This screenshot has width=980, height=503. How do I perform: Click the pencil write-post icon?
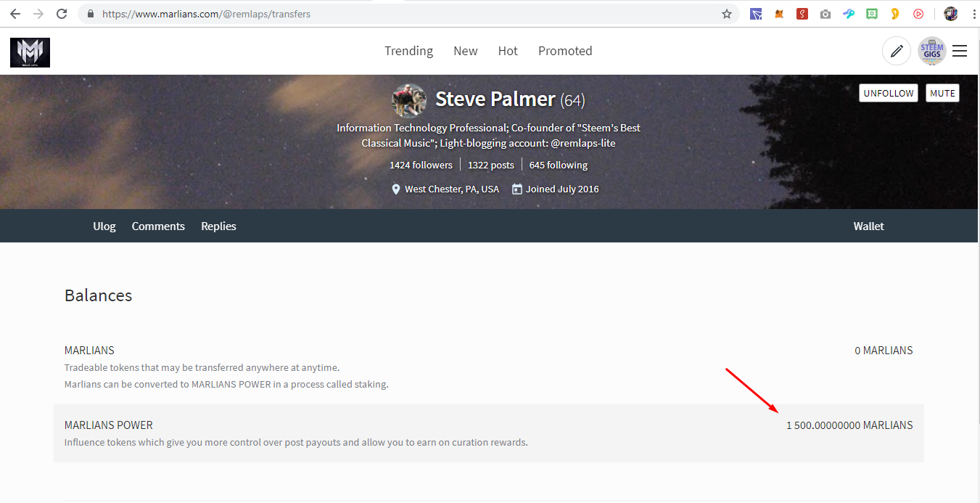click(x=897, y=51)
